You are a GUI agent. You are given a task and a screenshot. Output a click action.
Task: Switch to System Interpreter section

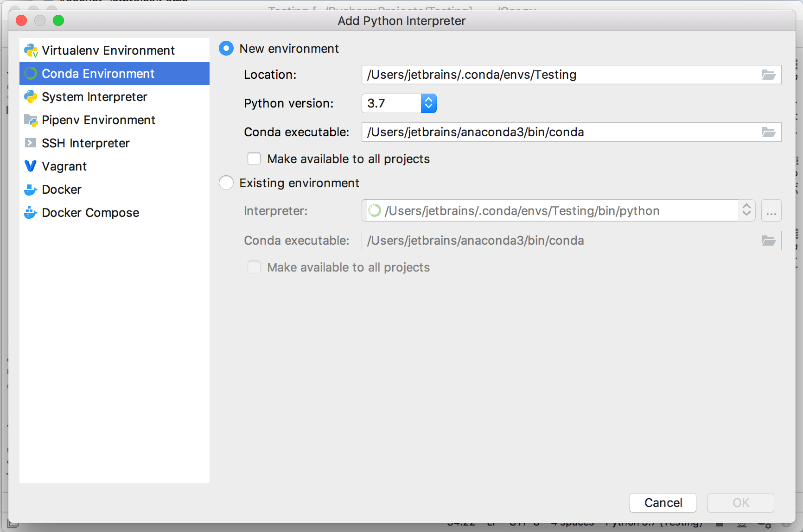pos(95,97)
